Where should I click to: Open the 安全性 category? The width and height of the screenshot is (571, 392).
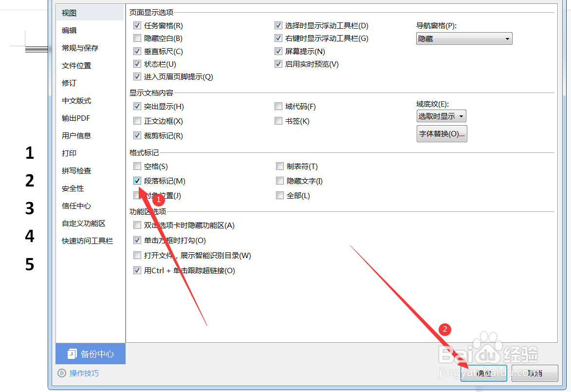73,188
